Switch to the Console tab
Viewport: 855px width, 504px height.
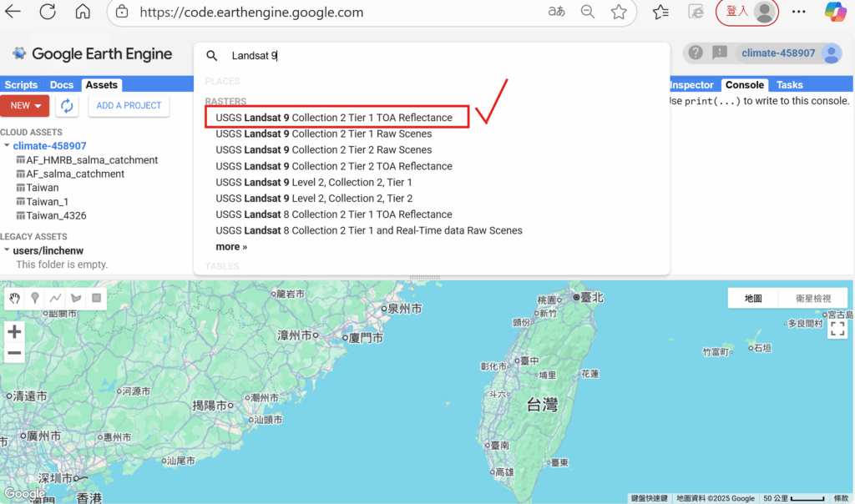744,84
